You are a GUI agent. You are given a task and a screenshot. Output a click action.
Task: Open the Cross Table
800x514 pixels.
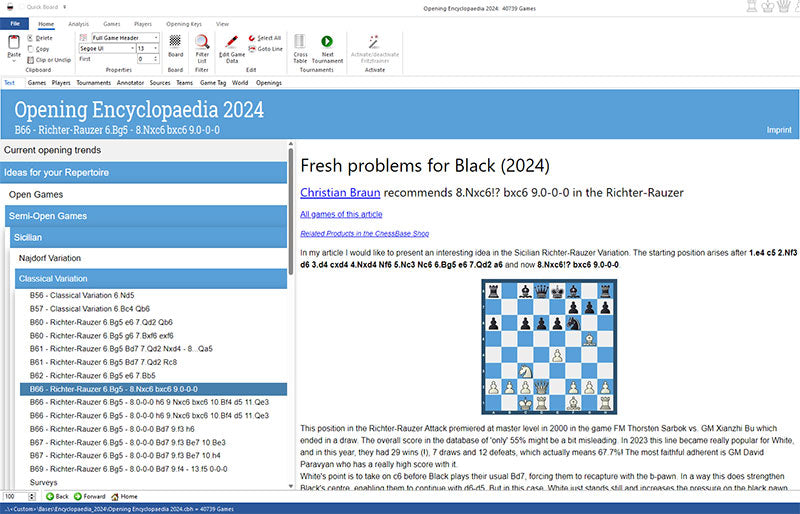click(300, 46)
